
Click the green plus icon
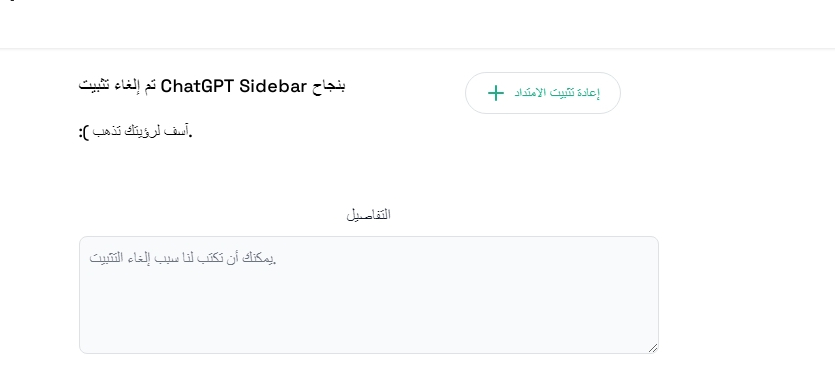point(495,93)
